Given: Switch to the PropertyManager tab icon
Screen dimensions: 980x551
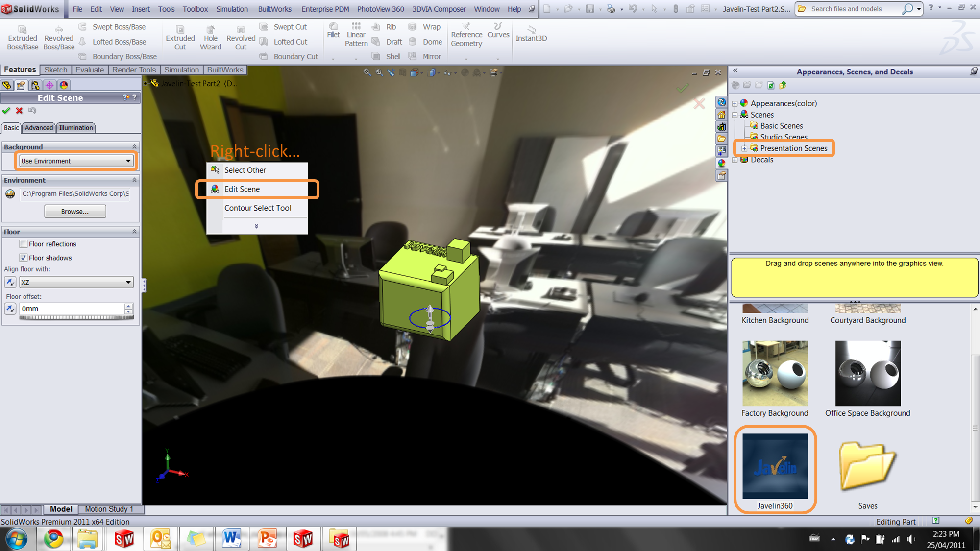Looking at the screenshot, I should (21, 85).
